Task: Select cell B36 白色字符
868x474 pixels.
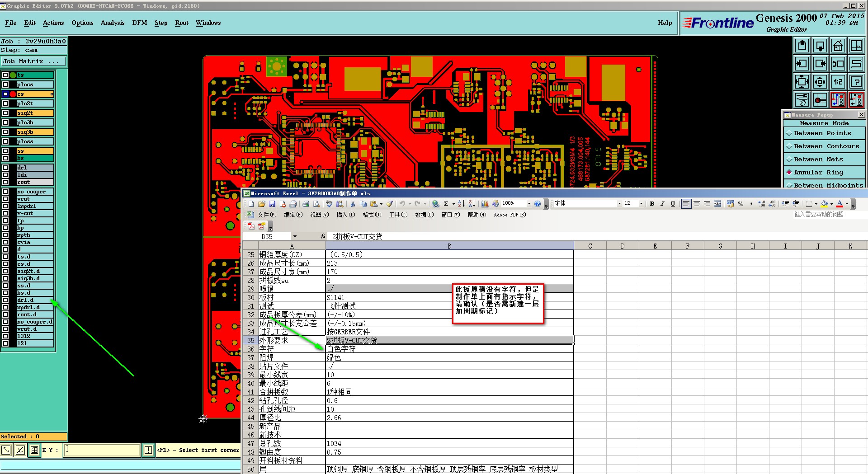Action: [x=449, y=349]
